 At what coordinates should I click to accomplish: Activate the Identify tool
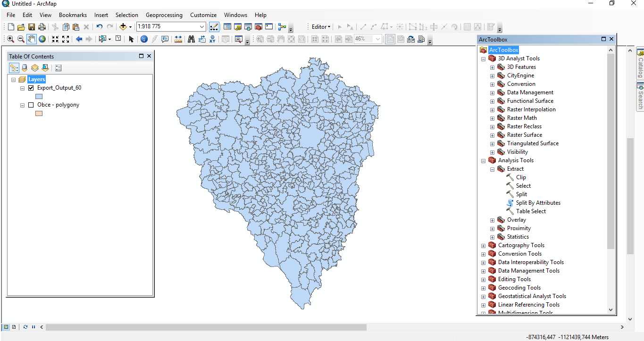coord(144,39)
